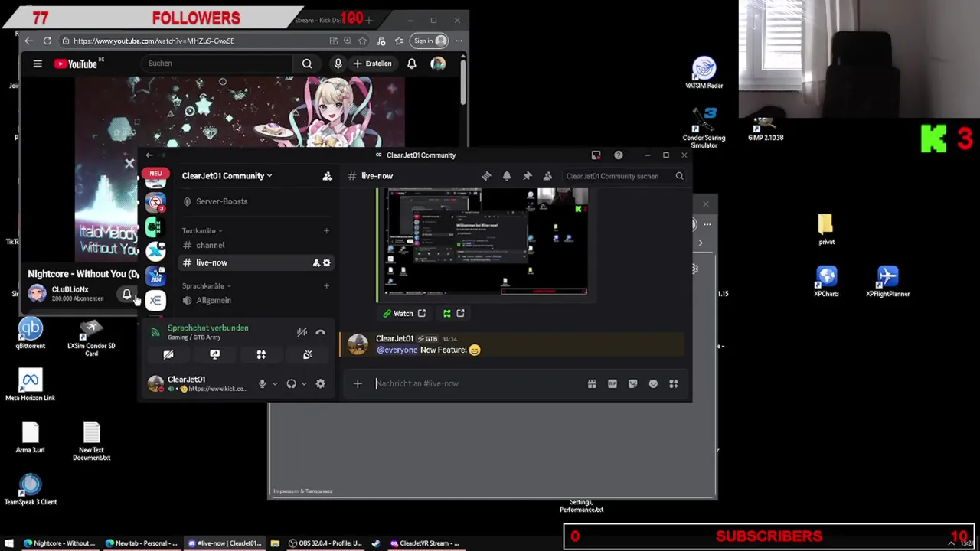
Task: Select the blue X server icon in sidebar
Action: 155,250
